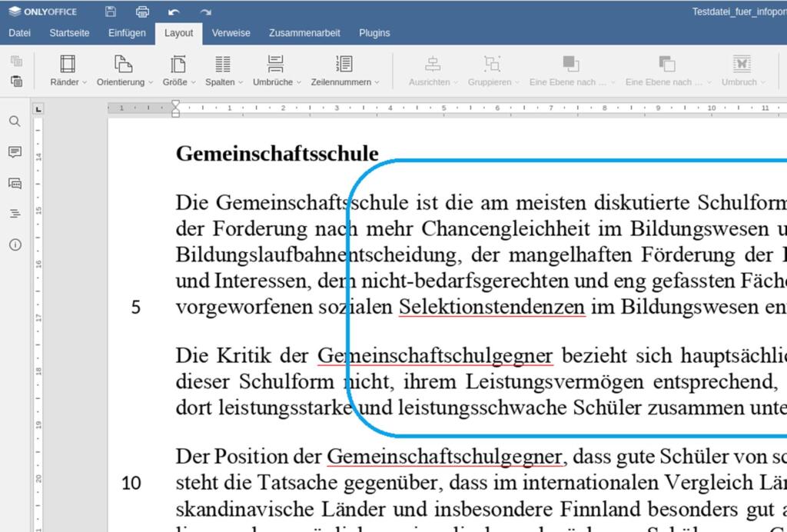
Task: Click the Redo arrow icon
Action: tap(206, 12)
